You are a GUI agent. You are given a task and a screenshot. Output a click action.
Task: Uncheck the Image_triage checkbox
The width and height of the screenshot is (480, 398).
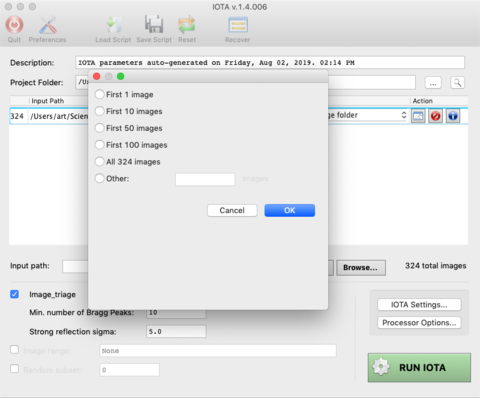(14, 294)
